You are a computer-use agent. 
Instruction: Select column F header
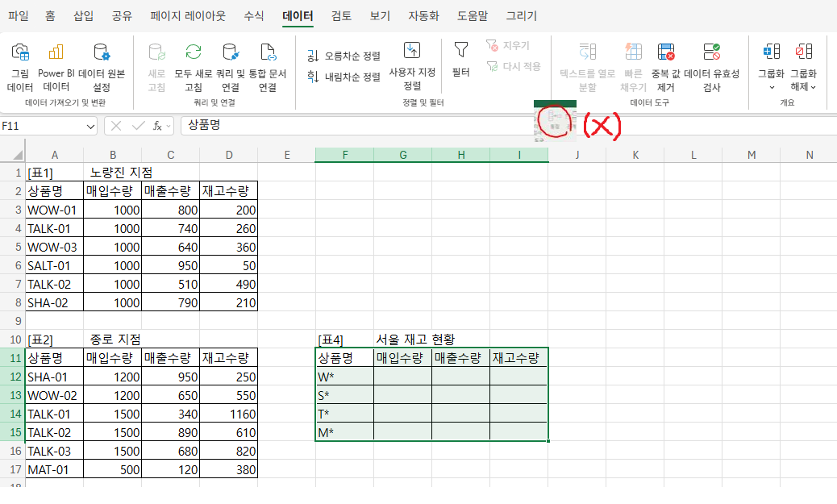[345, 155]
